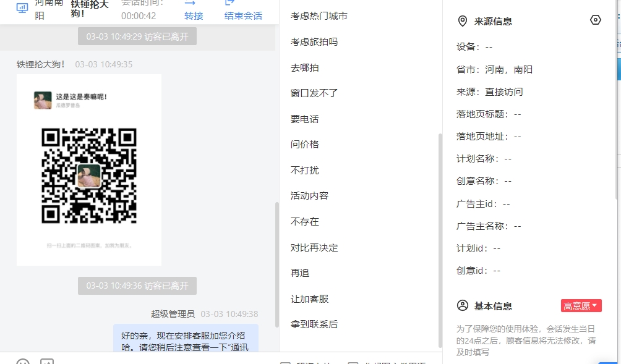
Task: Select quick reply 再追
Action: tap(300, 273)
